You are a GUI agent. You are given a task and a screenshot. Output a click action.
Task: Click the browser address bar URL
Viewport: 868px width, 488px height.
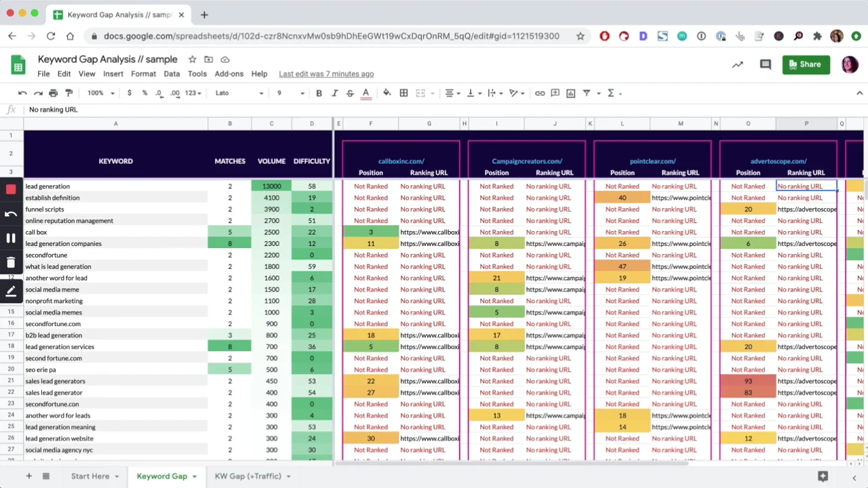pyautogui.click(x=332, y=36)
